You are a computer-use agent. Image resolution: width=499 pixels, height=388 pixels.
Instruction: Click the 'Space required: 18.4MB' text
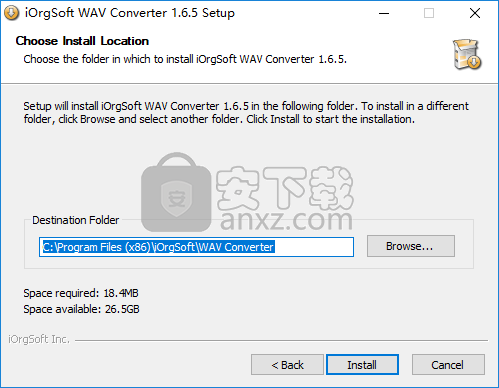click(81, 293)
